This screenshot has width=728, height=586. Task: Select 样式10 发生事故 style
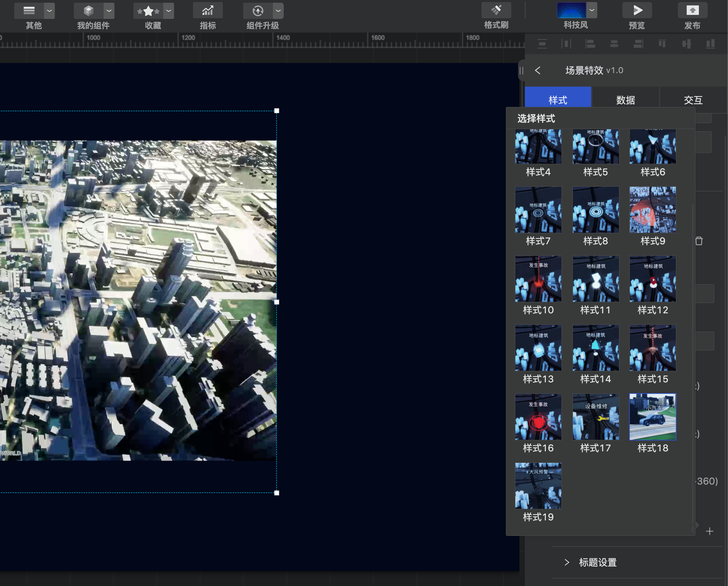[x=538, y=279]
